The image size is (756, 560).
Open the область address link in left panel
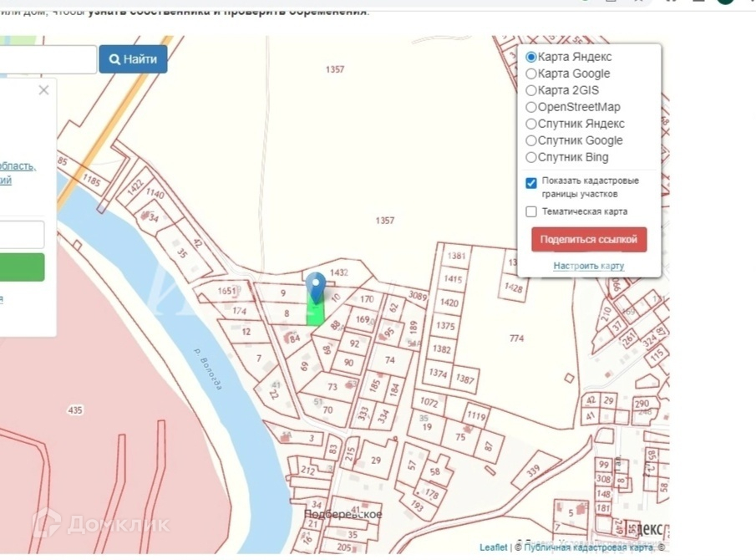[18, 166]
